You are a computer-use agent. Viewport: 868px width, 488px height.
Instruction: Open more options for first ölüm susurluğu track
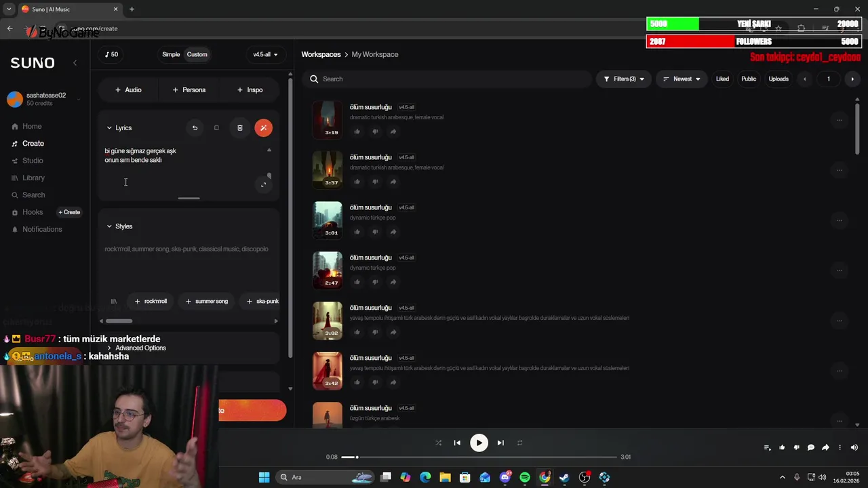pyautogui.click(x=839, y=120)
